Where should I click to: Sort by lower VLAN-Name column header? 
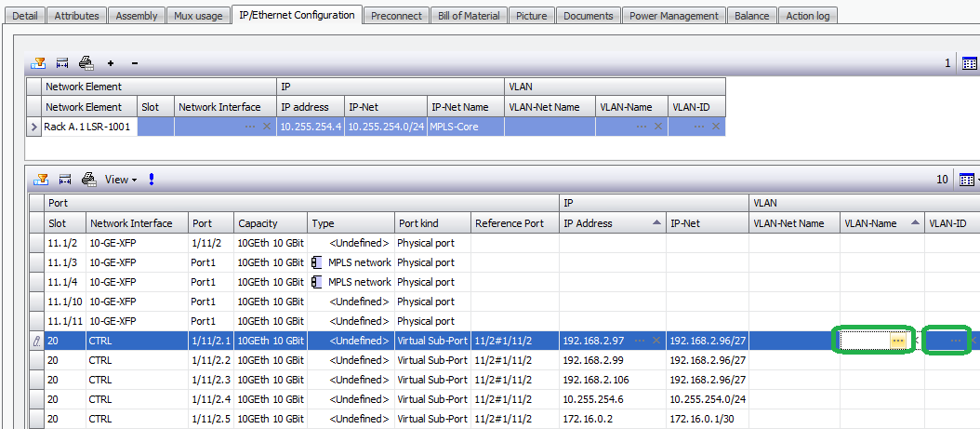coord(881,223)
